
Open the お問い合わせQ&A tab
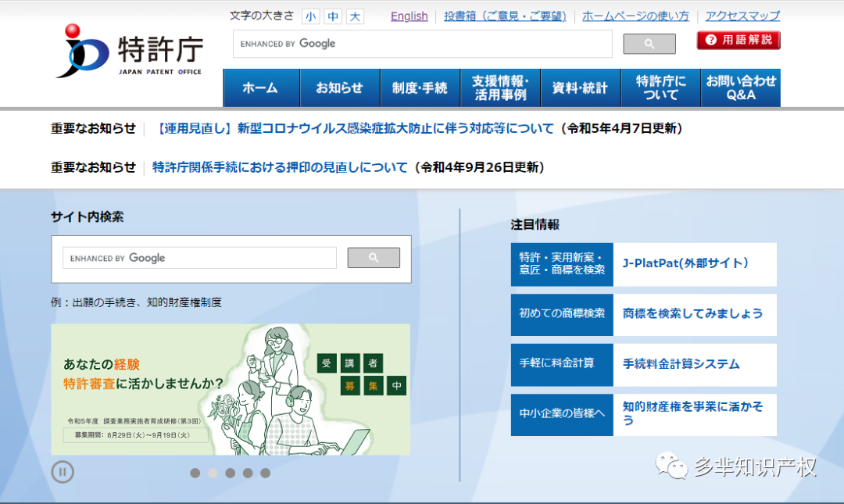[x=740, y=88]
